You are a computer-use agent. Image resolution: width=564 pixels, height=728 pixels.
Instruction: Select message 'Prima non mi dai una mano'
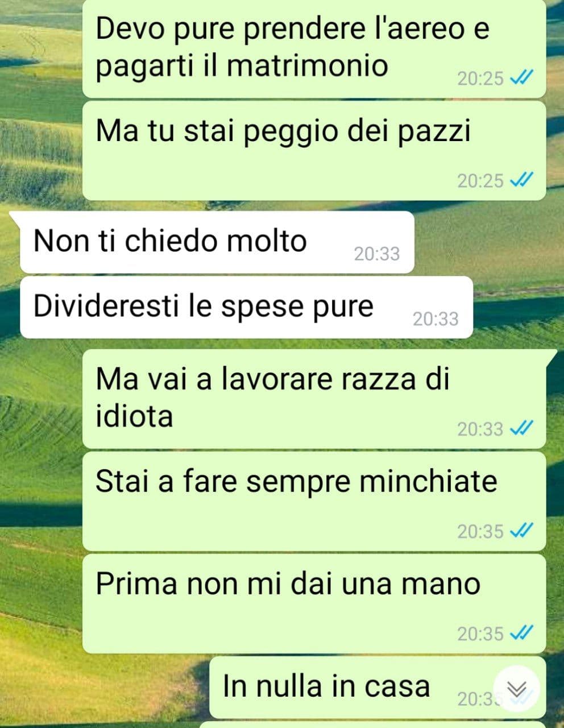point(314,603)
